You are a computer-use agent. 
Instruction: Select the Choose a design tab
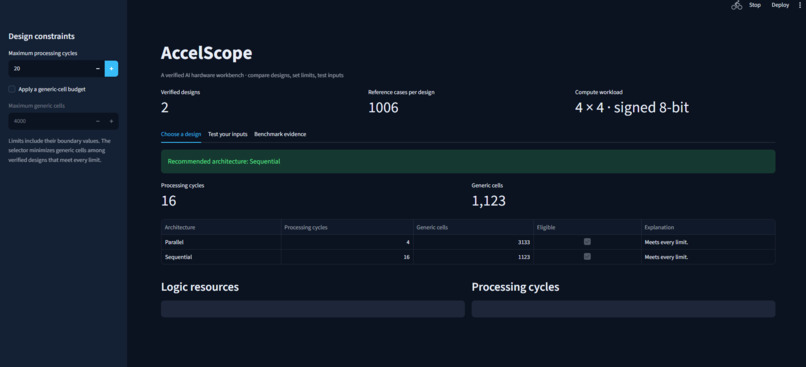(181, 134)
